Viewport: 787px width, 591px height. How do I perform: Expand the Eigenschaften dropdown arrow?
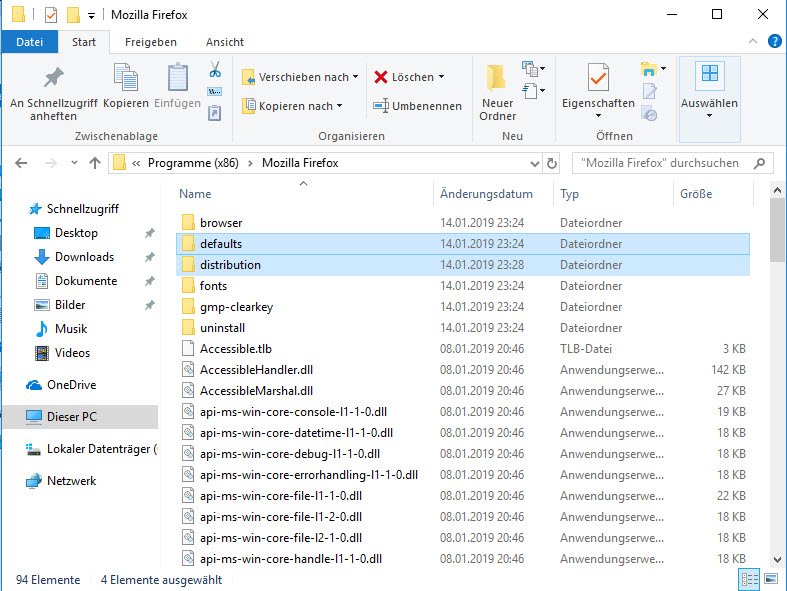click(x=598, y=116)
